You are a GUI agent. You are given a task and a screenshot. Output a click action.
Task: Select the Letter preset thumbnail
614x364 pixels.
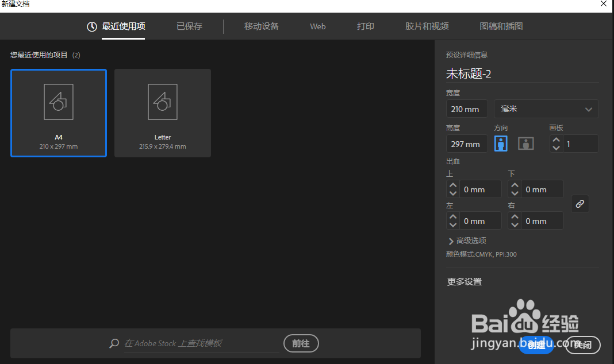pos(162,113)
